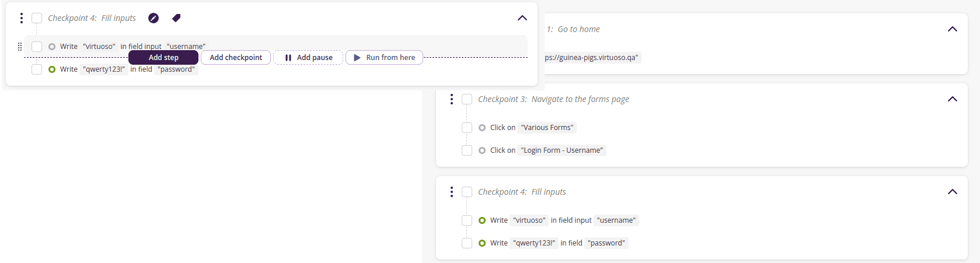Insert a pause with "Add pause"
This screenshot has width=980, height=263.
[308, 58]
